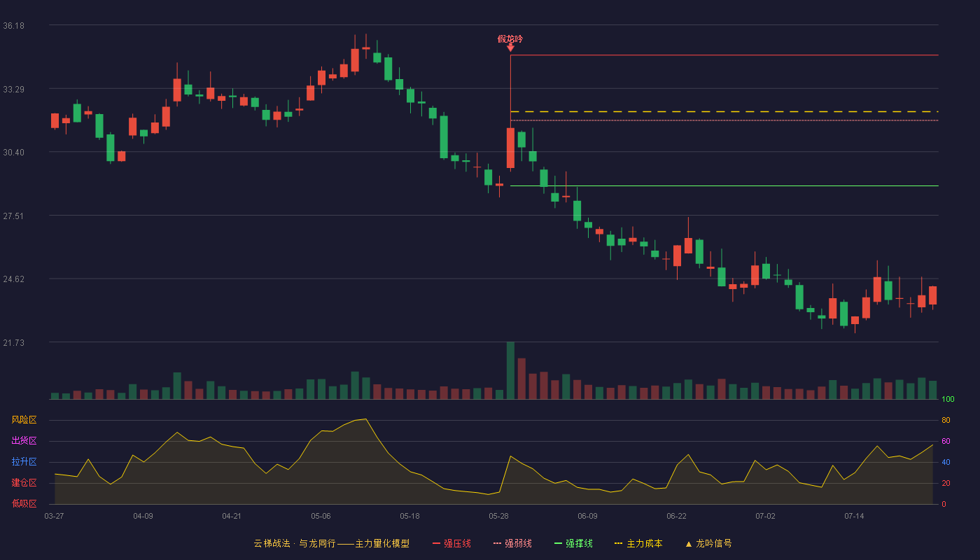Click the 04-21 date label
Screen dimensions: 980x560
click(x=232, y=516)
